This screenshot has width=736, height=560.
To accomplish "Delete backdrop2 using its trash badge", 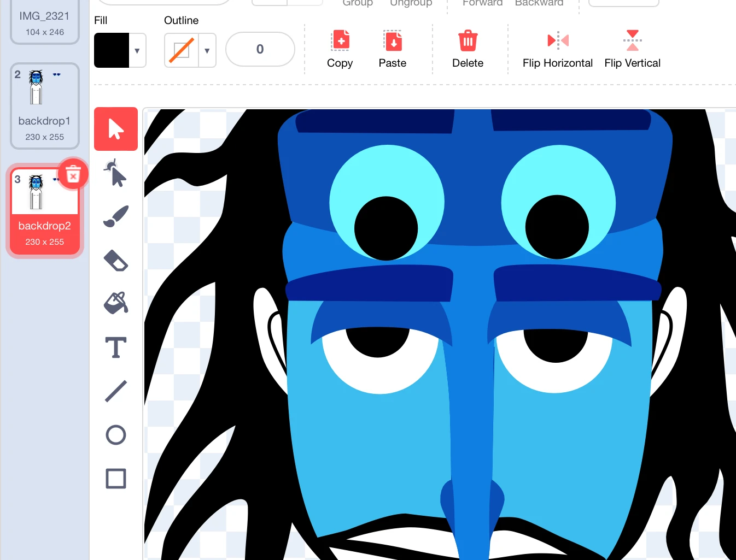I will coord(73,174).
